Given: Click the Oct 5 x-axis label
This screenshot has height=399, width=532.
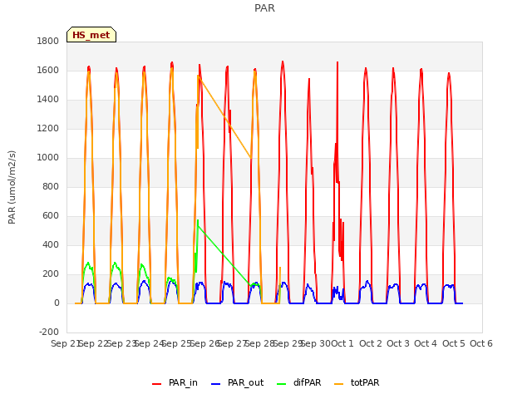Looking at the screenshot, I should 454,343.
